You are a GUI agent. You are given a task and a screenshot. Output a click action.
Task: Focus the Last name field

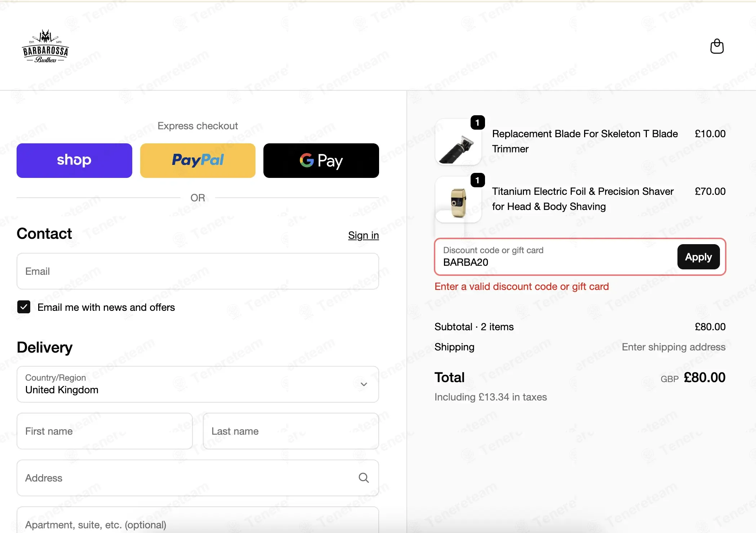[x=291, y=431]
